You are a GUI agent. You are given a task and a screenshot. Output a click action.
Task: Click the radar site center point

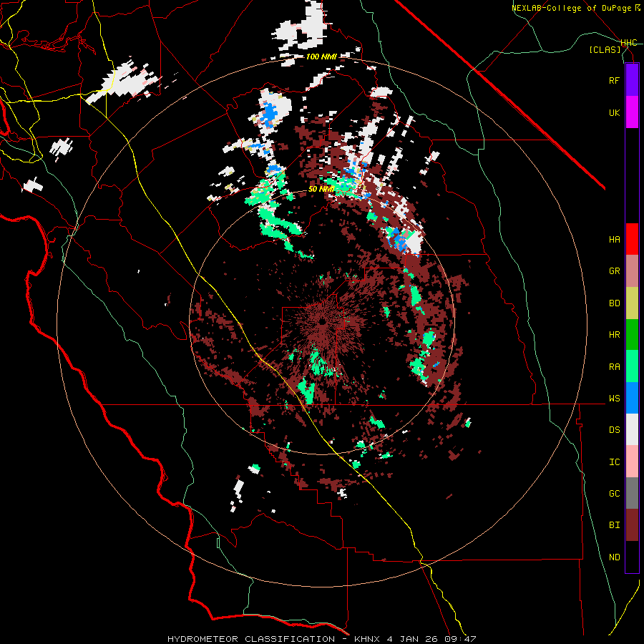click(x=322, y=321)
